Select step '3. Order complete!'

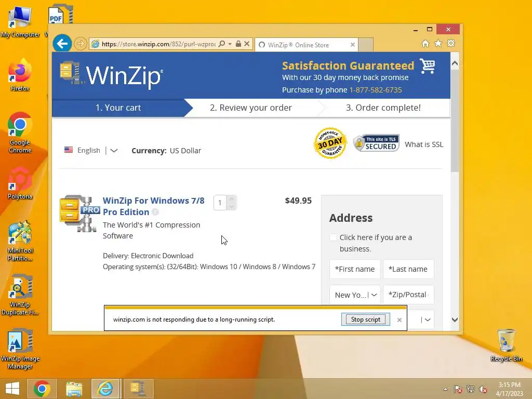pos(383,108)
